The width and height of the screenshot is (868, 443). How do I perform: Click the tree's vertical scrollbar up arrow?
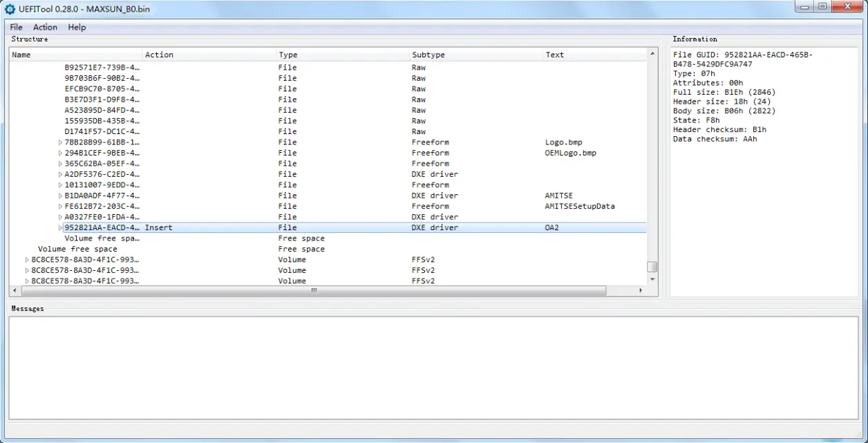(652, 53)
